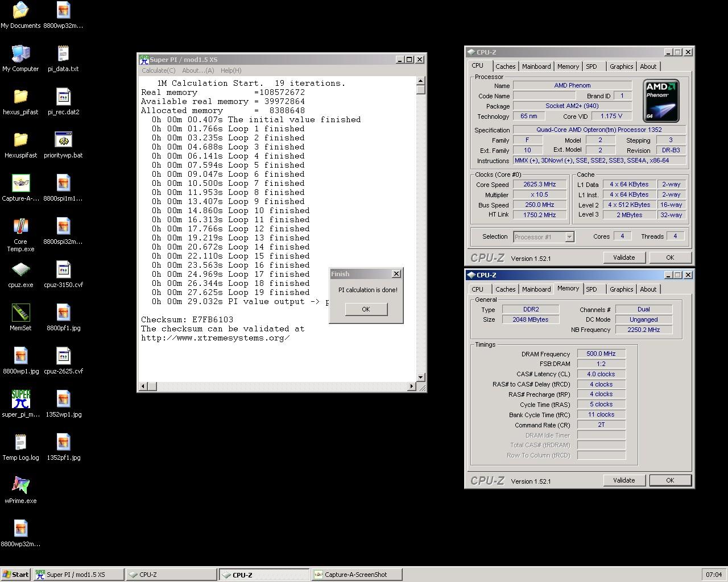
Task: Click the NB Frequency value 2250.2 MHz
Action: click(x=644, y=330)
